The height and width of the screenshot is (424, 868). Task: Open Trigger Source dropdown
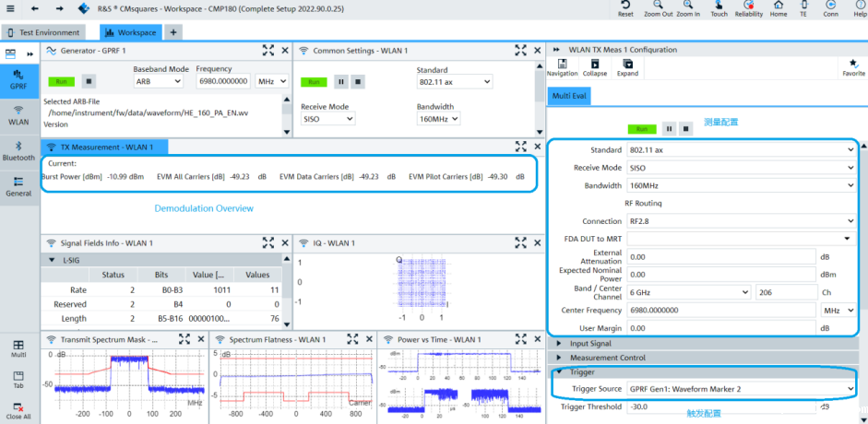(x=742, y=389)
